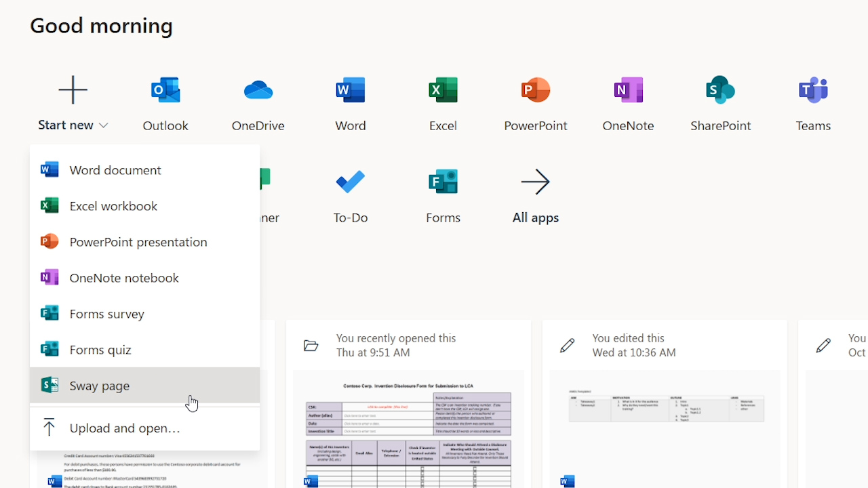The height and width of the screenshot is (488, 868).
Task: Create a new OneNote notebook
Action: tap(144, 277)
